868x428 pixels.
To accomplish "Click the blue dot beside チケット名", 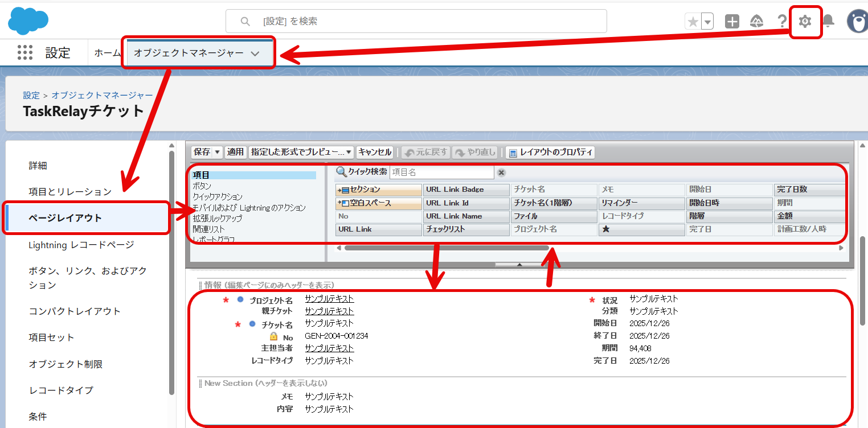I will (252, 324).
